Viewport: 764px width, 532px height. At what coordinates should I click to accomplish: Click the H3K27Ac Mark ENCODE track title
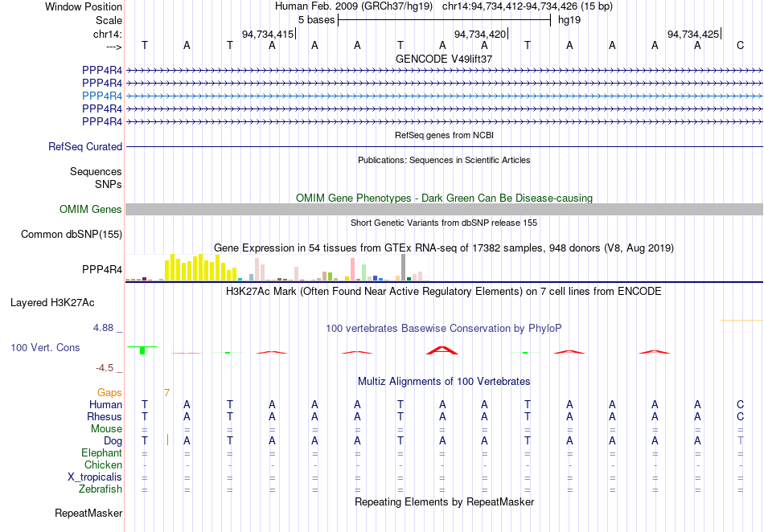tap(444, 292)
